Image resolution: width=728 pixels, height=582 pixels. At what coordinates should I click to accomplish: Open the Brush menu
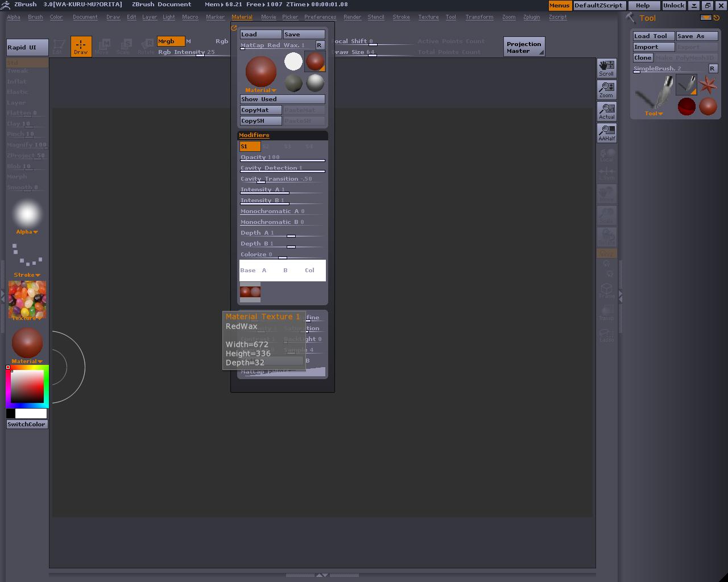(x=35, y=17)
